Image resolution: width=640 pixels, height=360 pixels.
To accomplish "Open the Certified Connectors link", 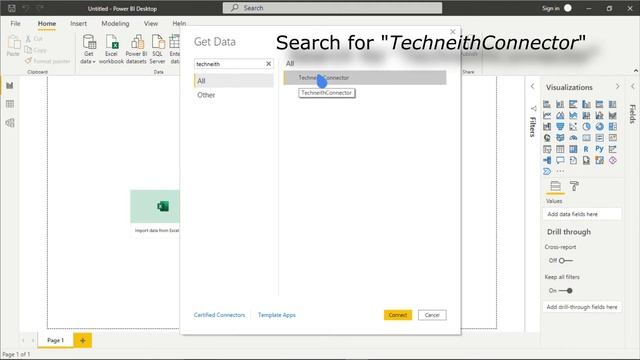I will coord(219,315).
